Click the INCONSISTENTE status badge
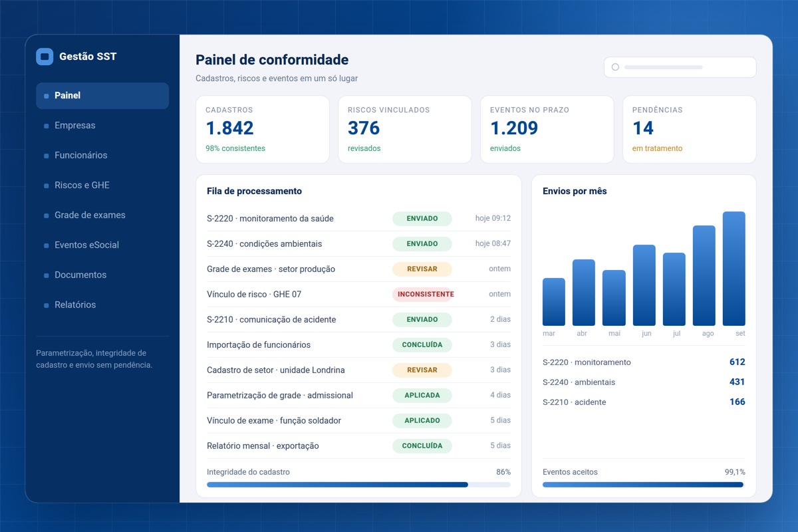Image resolution: width=798 pixels, height=532 pixels. pos(424,295)
